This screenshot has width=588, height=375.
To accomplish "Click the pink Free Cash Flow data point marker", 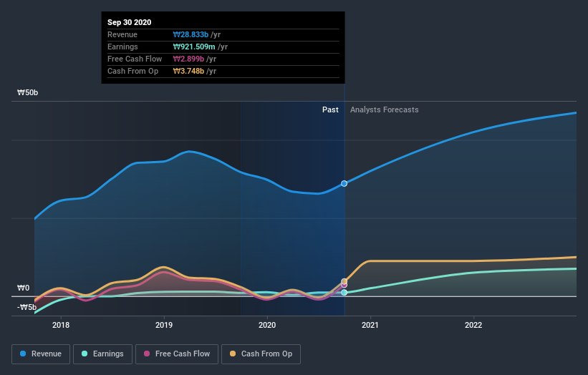I will click(344, 286).
